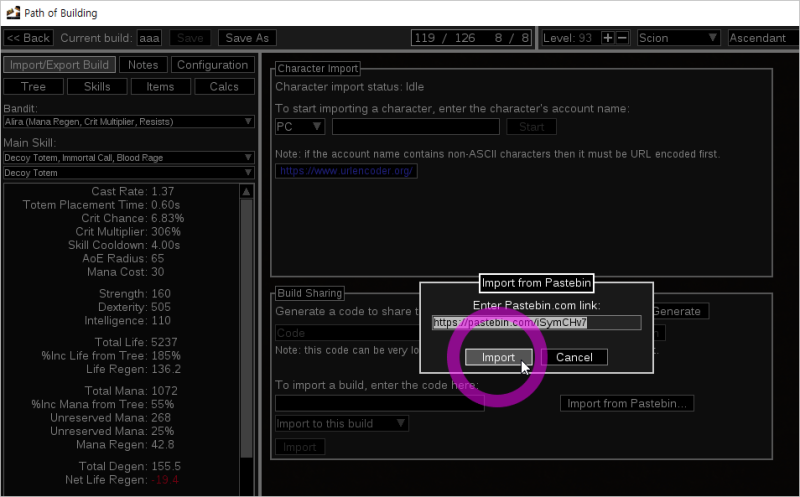Click the 119 / 126 points display
The height and width of the screenshot is (497, 800).
[444, 38]
